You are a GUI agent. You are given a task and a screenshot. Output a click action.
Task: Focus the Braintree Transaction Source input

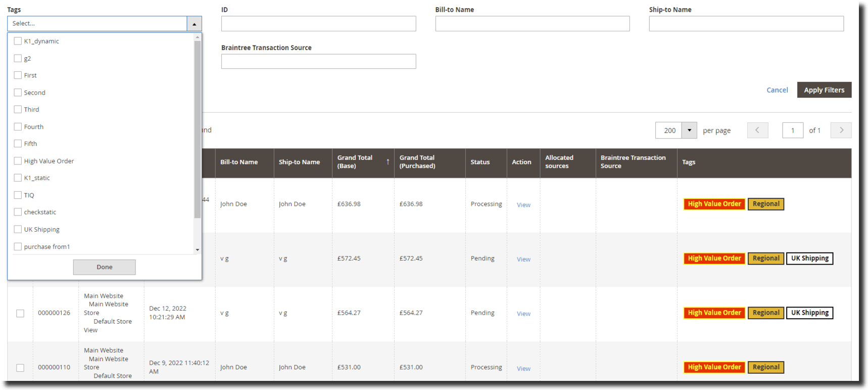tap(318, 62)
